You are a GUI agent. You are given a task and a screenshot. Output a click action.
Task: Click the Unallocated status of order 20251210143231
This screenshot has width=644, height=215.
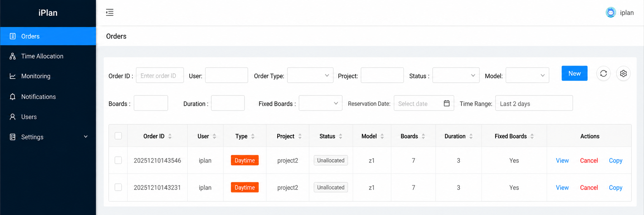pos(331,187)
